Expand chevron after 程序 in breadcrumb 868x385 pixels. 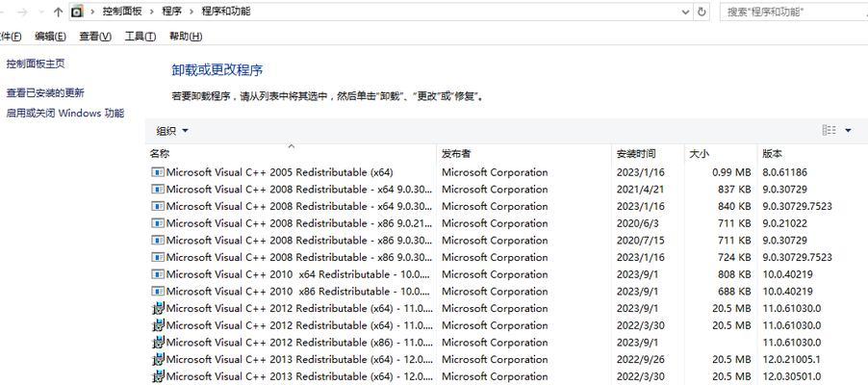[x=191, y=12]
